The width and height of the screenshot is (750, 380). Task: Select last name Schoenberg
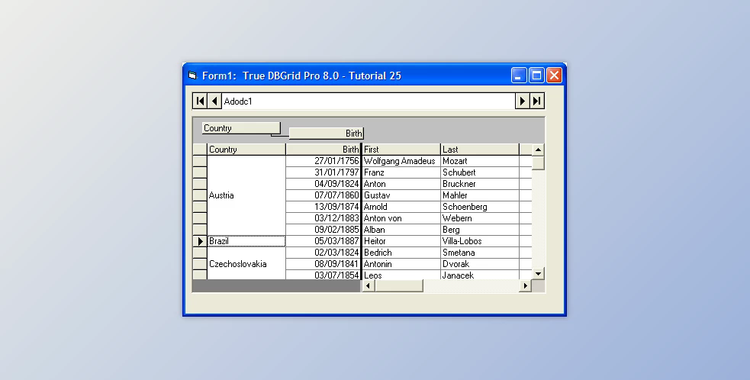[x=480, y=207]
